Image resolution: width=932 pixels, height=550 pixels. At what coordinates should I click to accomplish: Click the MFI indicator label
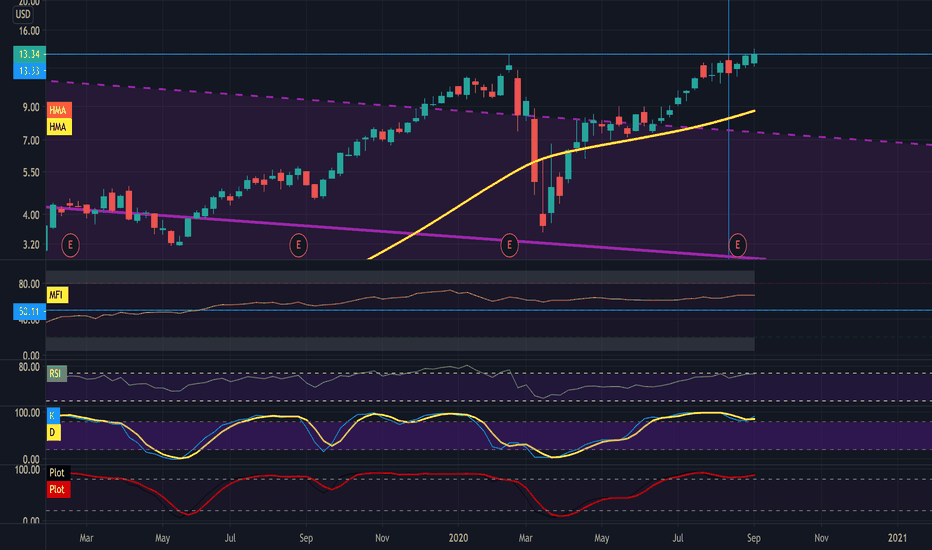(x=56, y=295)
